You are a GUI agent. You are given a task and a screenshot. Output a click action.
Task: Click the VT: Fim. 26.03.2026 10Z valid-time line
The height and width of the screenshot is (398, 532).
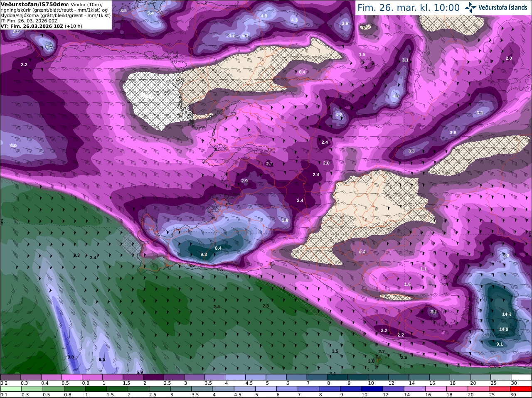[x=32, y=26]
